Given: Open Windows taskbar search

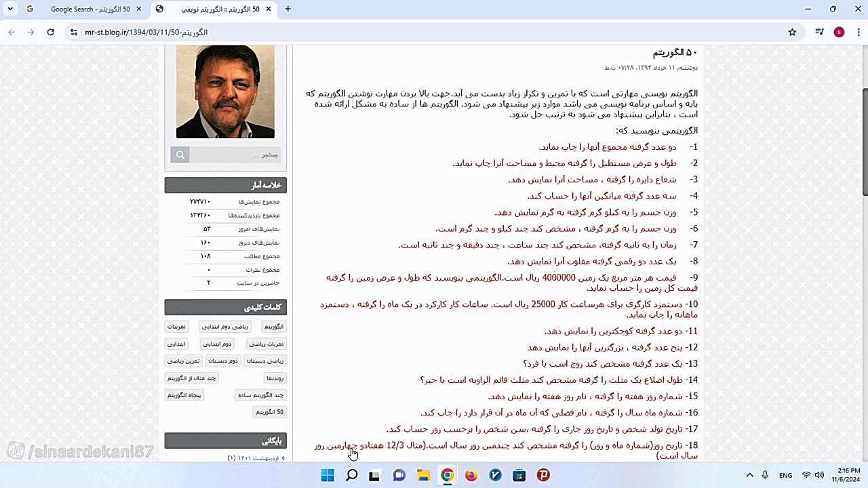Looking at the screenshot, I should point(351,475).
